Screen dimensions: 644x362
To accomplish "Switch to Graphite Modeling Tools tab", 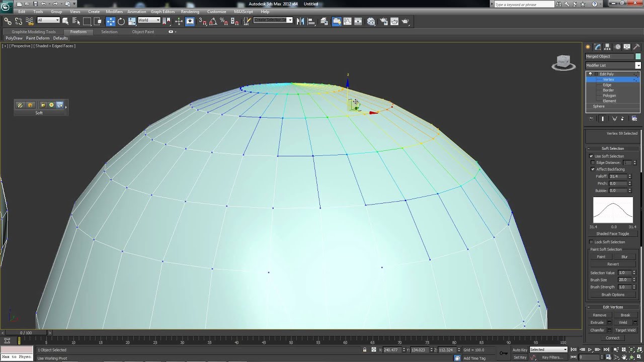I will 34,32.
